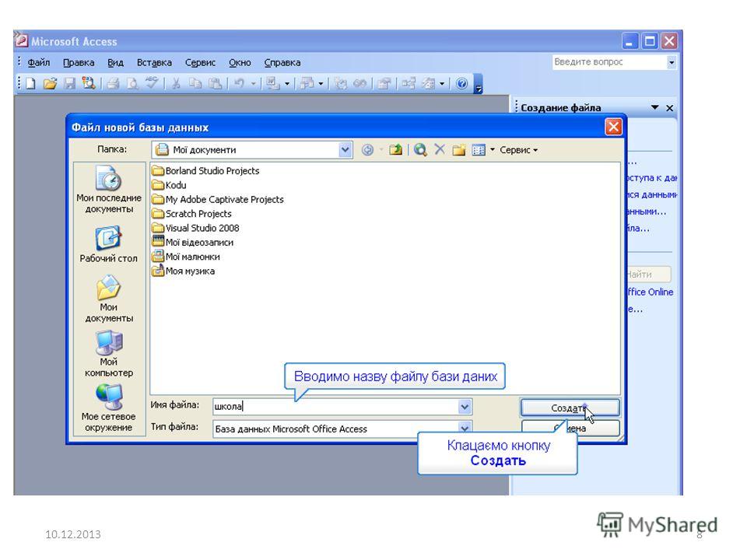Open Мой компьютер in places bar
This screenshot has height=560, width=747.
pyautogui.click(x=109, y=354)
